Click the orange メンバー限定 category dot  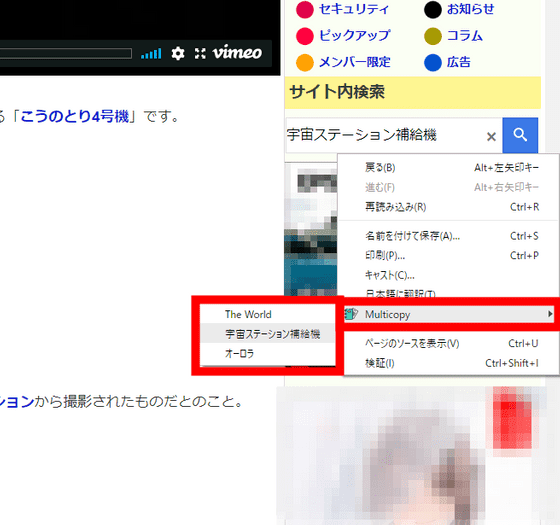(305, 62)
